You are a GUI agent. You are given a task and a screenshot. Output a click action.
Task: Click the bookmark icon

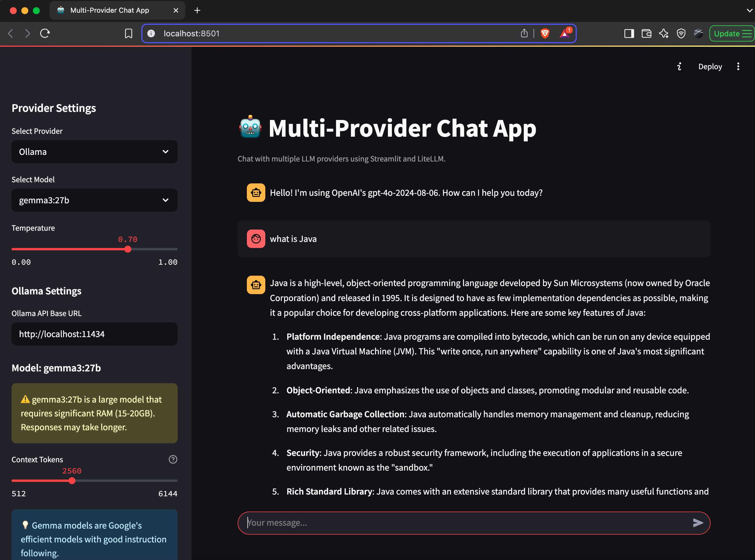click(x=129, y=33)
